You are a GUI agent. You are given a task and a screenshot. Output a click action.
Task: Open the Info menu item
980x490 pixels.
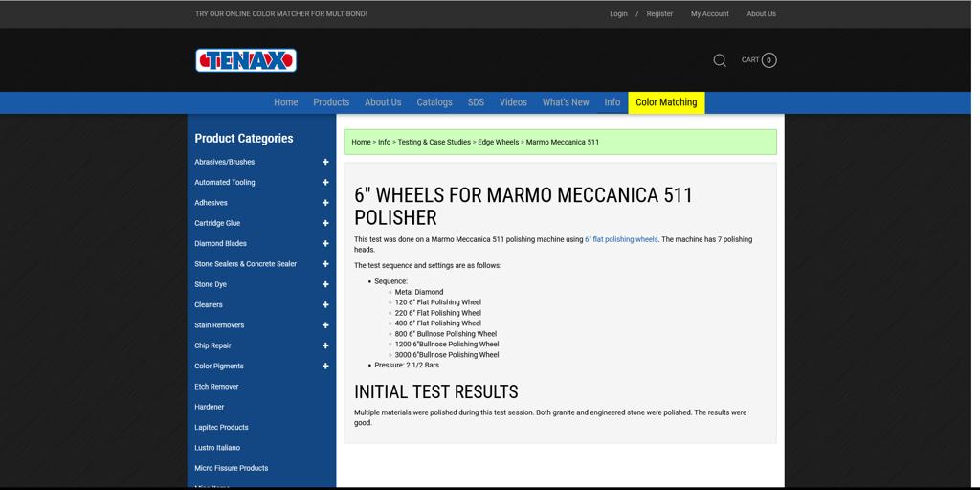(612, 102)
